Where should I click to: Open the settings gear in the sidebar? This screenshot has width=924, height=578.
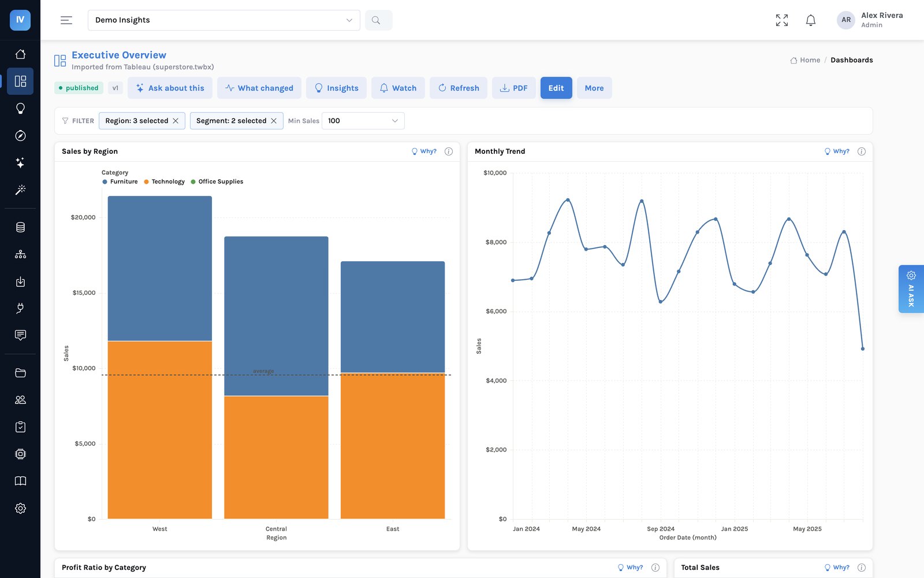point(20,508)
